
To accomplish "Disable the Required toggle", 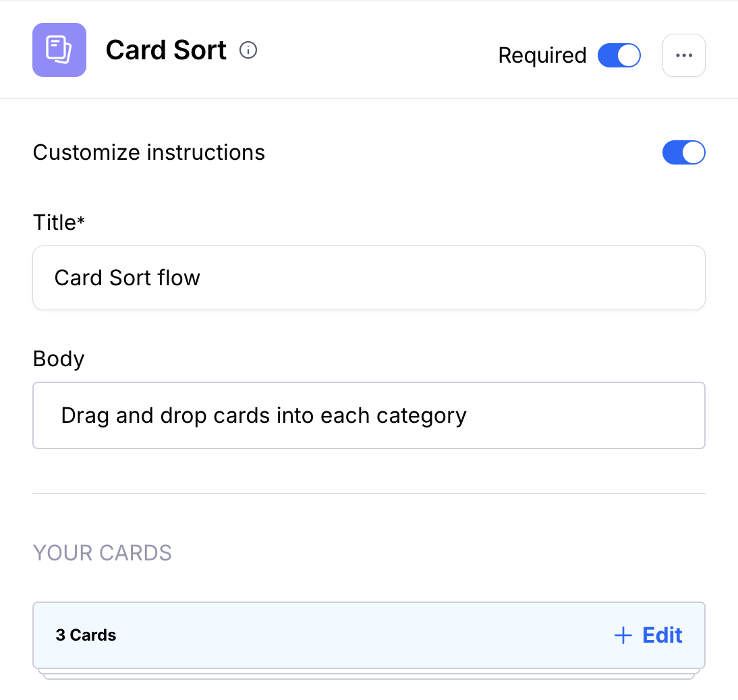I will [619, 55].
